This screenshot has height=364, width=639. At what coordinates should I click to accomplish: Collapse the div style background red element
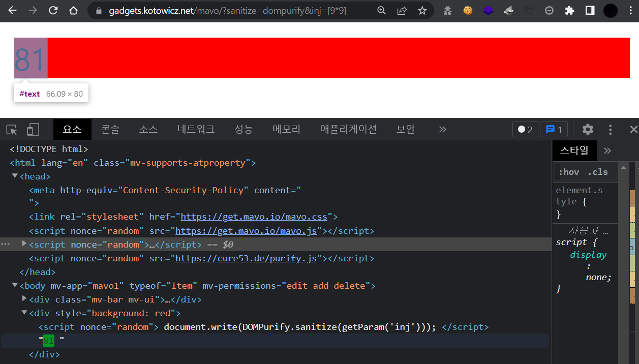pyautogui.click(x=24, y=313)
